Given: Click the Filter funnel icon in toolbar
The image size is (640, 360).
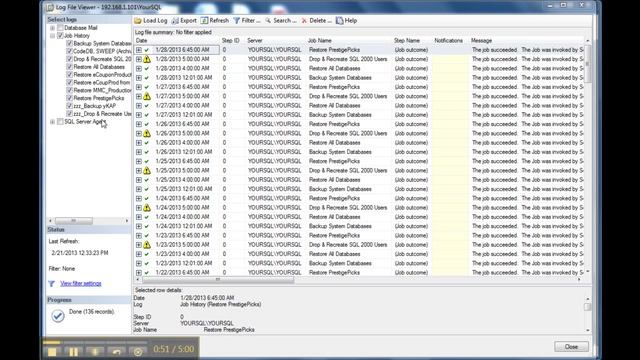Looking at the screenshot, I should click(236, 20).
